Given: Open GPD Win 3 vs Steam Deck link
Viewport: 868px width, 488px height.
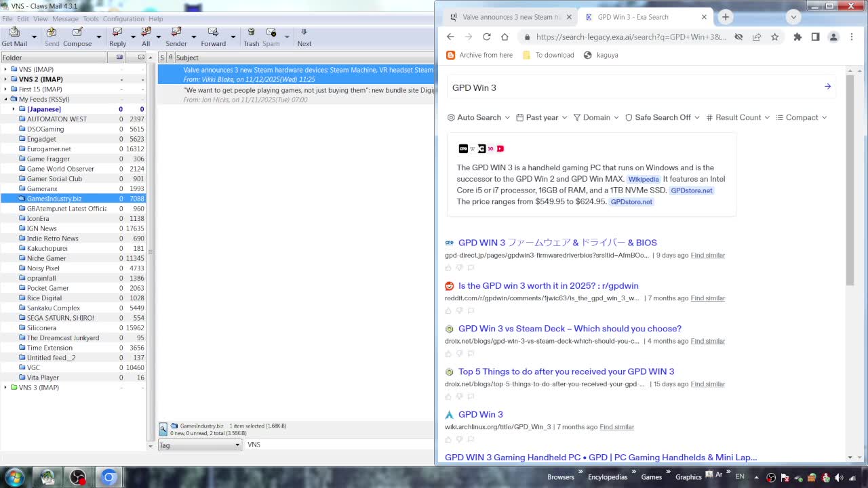Looking at the screenshot, I should coord(570,329).
